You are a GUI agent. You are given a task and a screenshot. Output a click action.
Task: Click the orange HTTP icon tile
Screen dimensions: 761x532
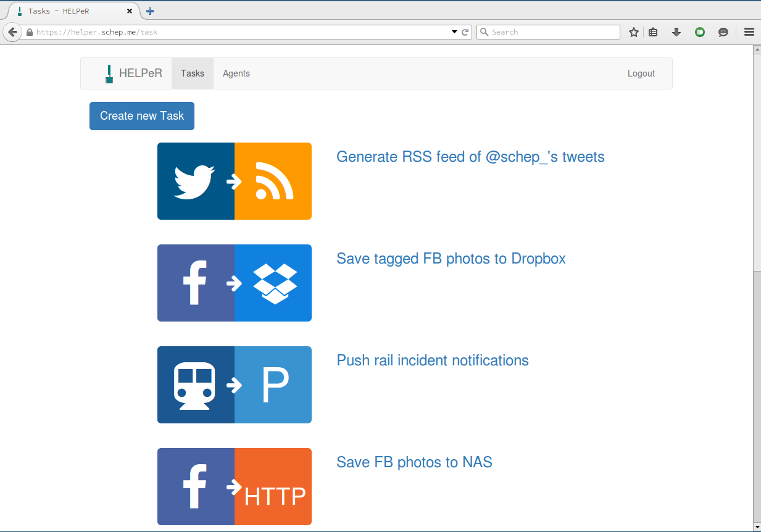pos(273,486)
